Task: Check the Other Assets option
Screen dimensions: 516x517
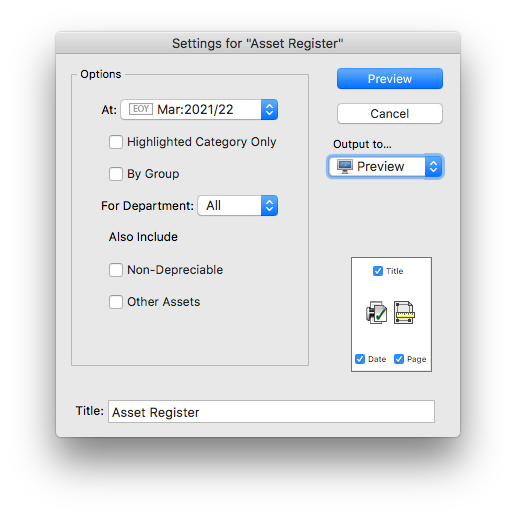Action: [116, 302]
